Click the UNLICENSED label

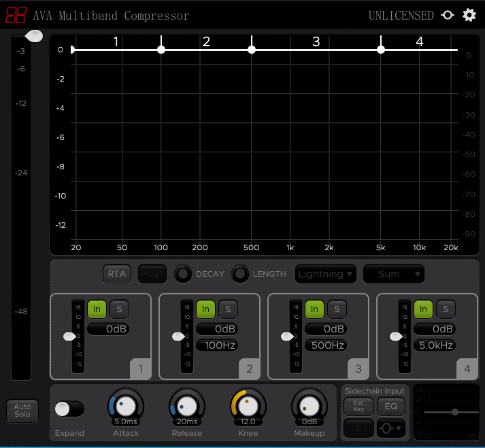401,15
